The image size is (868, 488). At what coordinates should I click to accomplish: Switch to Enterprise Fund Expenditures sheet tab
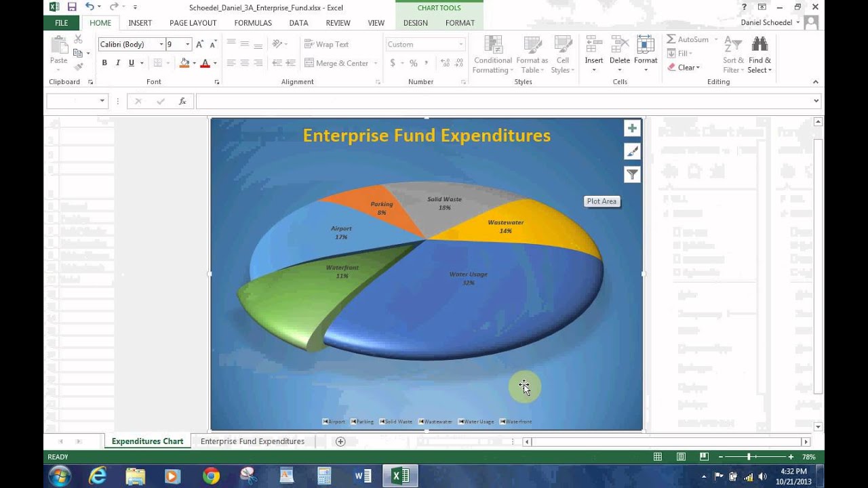pyautogui.click(x=252, y=441)
